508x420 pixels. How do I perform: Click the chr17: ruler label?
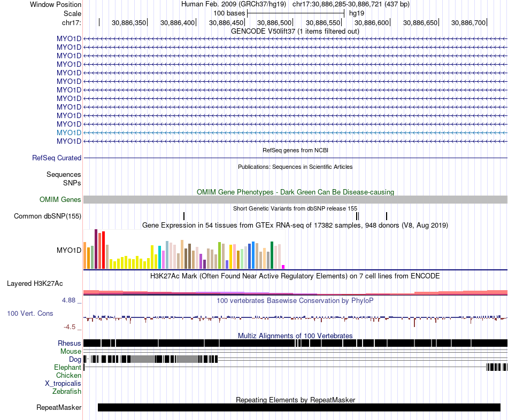point(72,22)
